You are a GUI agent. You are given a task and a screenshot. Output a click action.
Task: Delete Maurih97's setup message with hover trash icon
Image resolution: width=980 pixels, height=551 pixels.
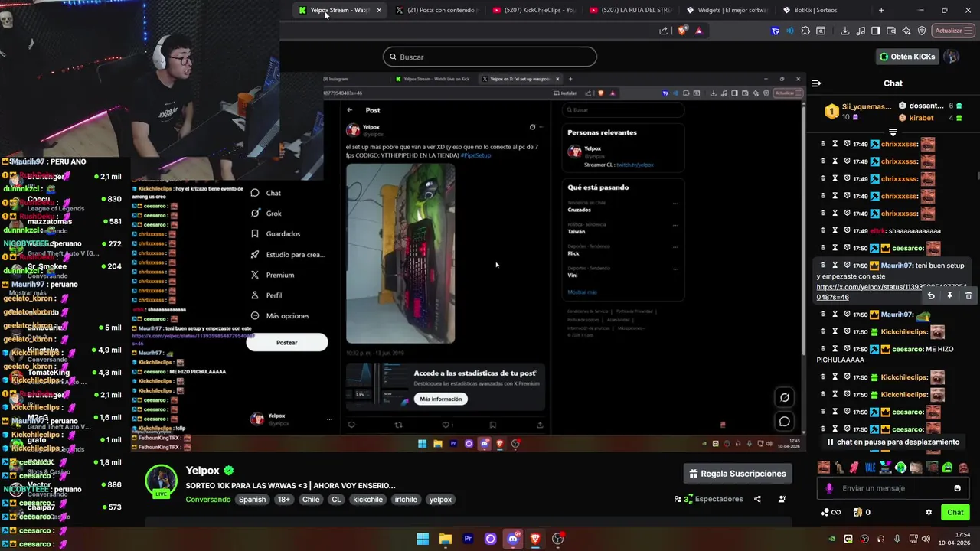click(969, 295)
